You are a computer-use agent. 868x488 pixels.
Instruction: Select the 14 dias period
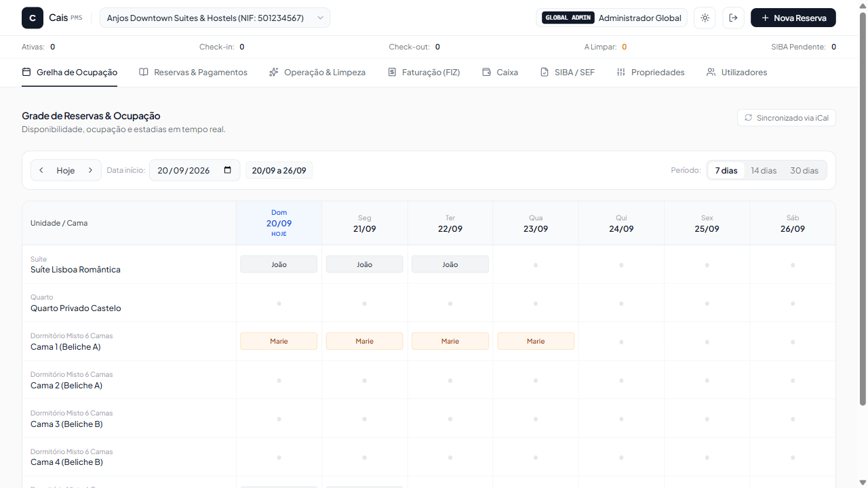(764, 170)
